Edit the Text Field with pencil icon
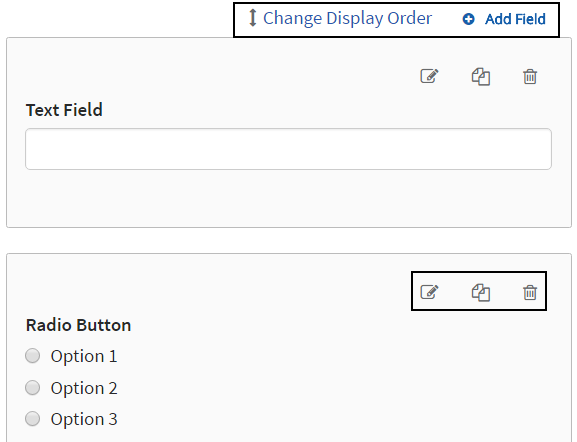The image size is (577, 442). pyautogui.click(x=429, y=76)
